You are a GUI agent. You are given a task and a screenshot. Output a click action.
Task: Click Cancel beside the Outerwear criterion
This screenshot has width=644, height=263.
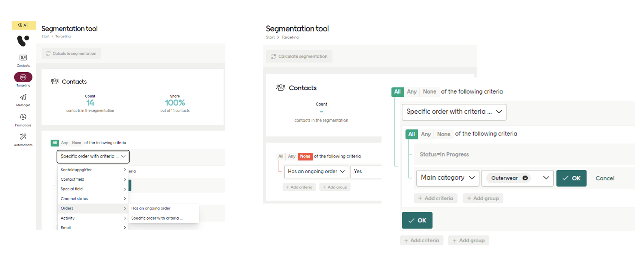click(605, 178)
